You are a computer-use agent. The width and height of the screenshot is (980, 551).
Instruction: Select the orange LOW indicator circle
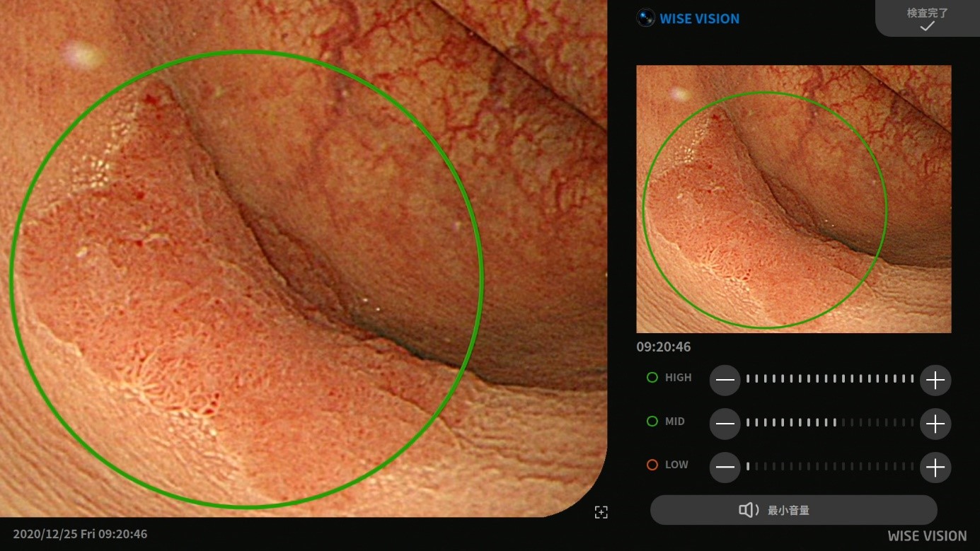coord(652,465)
